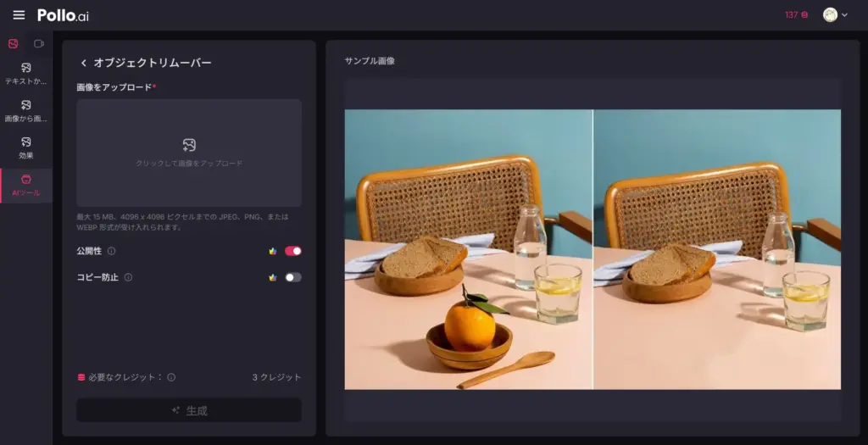Open the hamburger menu

[x=19, y=15]
